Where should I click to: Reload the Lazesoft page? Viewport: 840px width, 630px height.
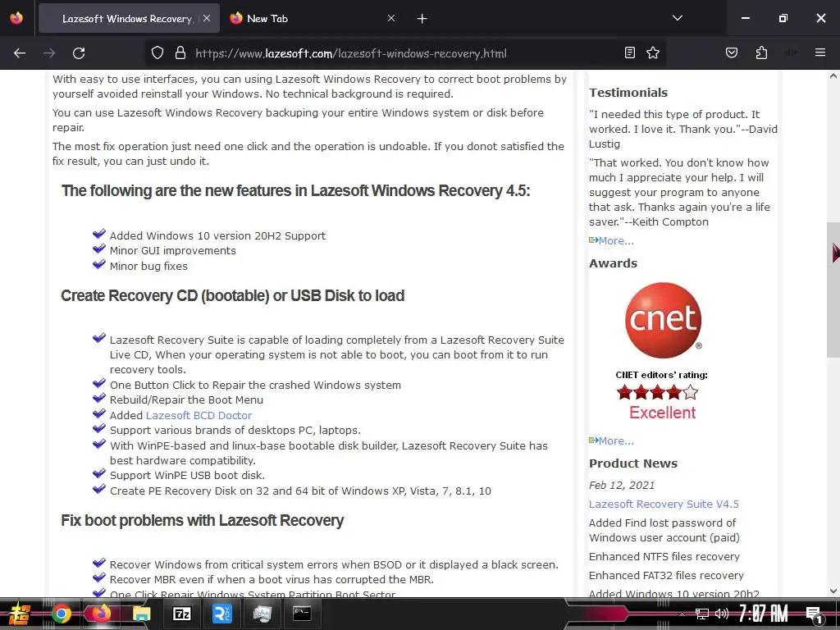[x=79, y=53]
